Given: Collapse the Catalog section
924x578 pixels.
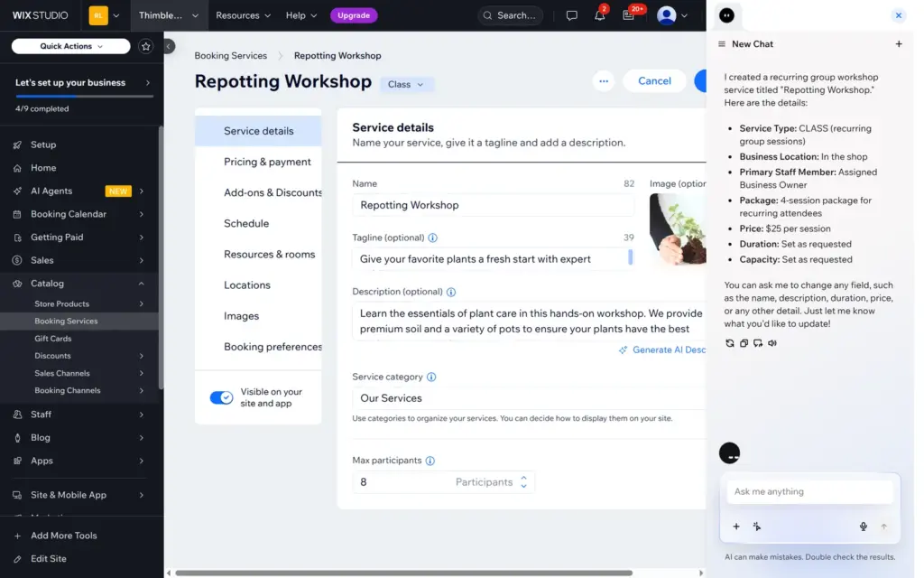Looking at the screenshot, I should (142, 284).
